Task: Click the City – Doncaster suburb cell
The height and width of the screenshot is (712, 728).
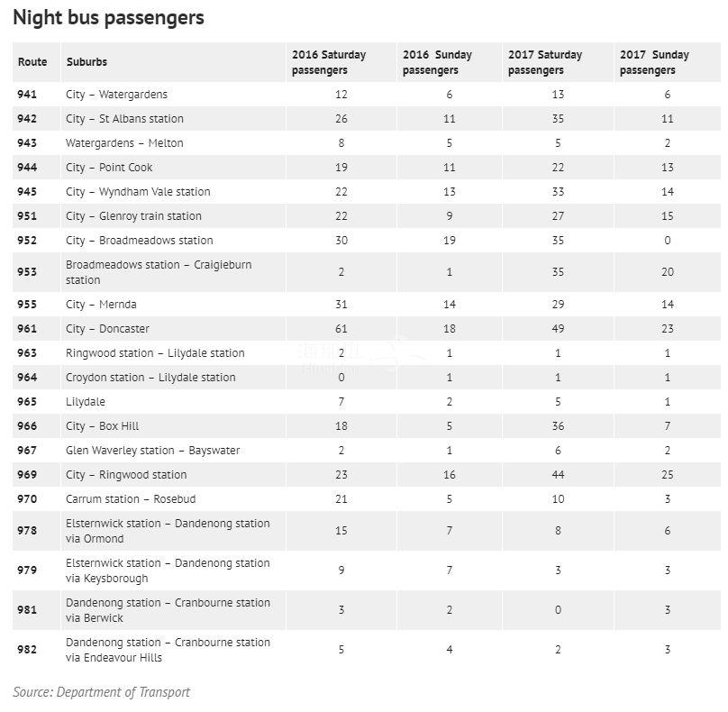Action: 107,329
